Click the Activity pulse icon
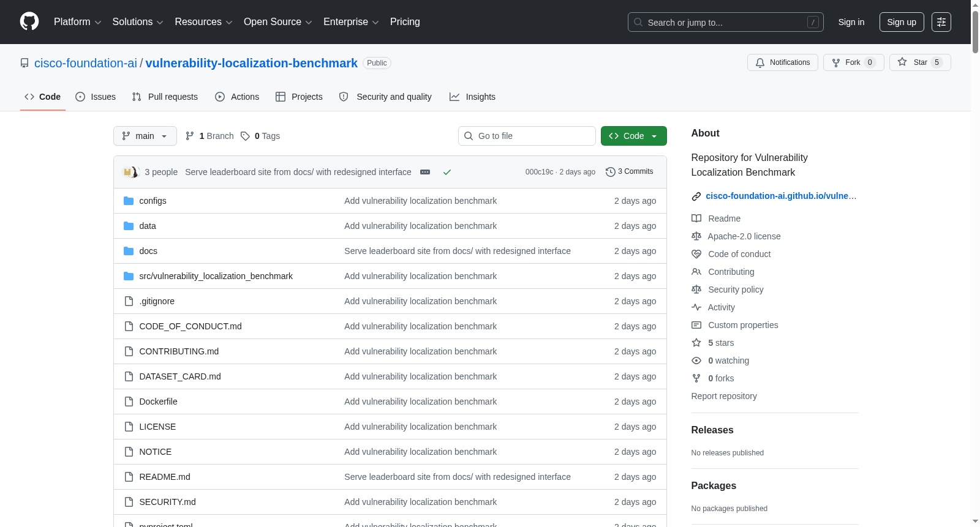The height and width of the screenshot is (527, 980). coord(696,307)
